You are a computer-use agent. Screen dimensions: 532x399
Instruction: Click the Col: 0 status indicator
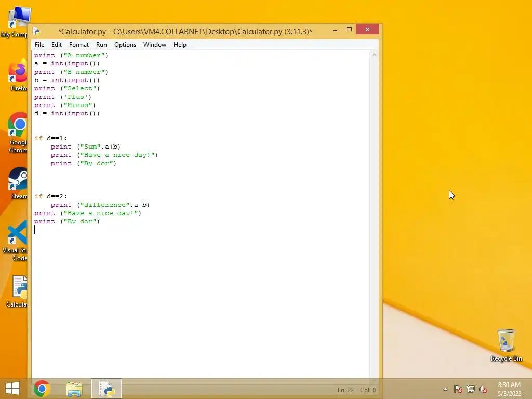368,390
